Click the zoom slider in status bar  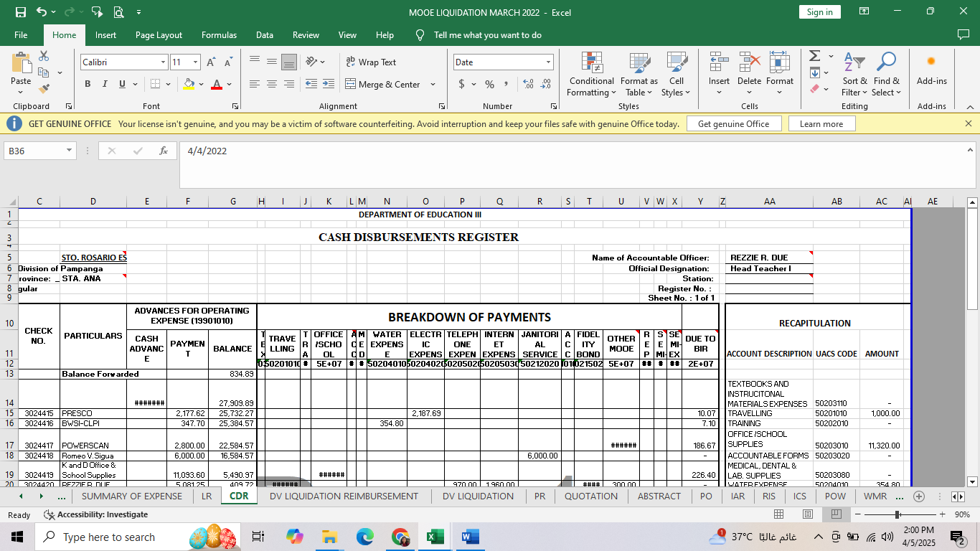pos(897,514)
